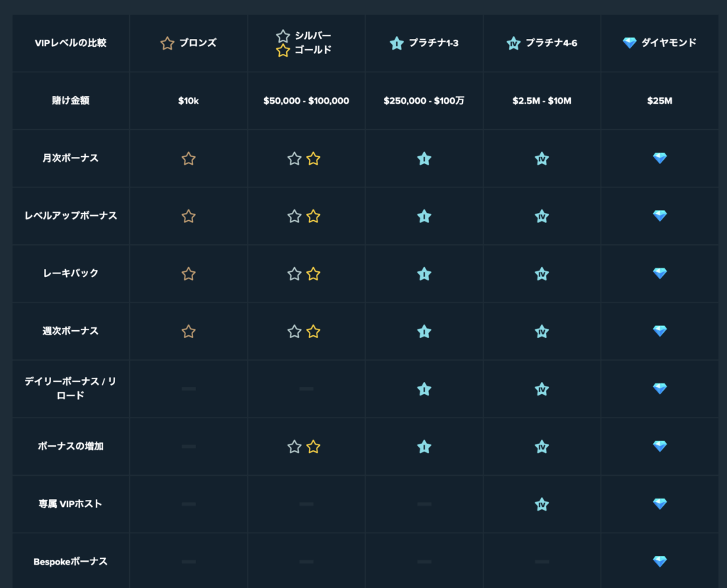Click the 賭け金額 row label
Image resolution: width=727 pixels, height=588 pixels.
coord(70,100)
